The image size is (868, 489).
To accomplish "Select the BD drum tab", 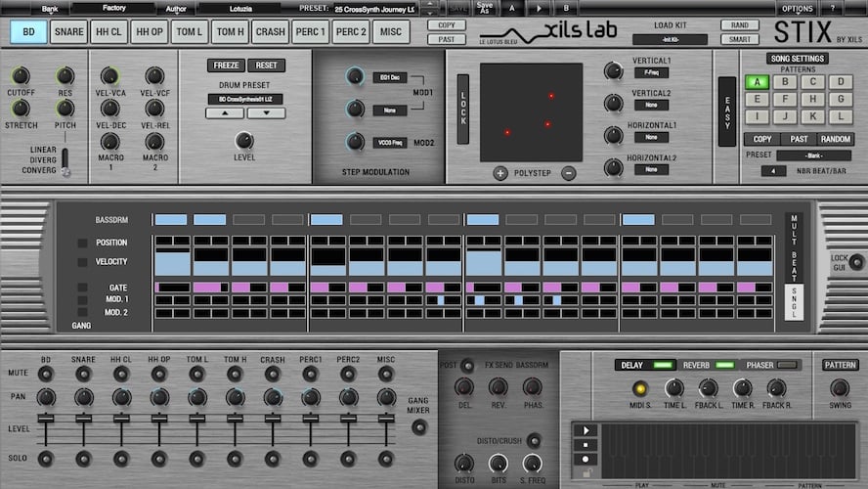I will pos(28,31).
